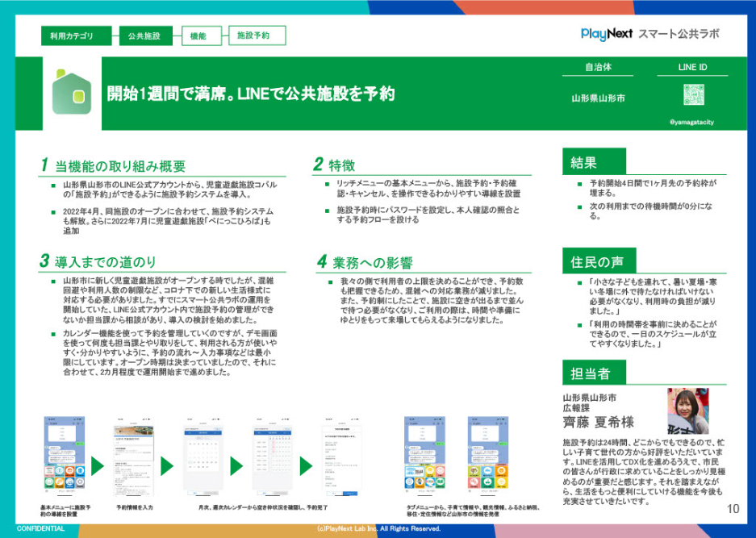The height and width of the screenshot is (538, 756).
Task: Click bullet starting 施設予約時にパスワードを設定し
Action: pos(428,215)
